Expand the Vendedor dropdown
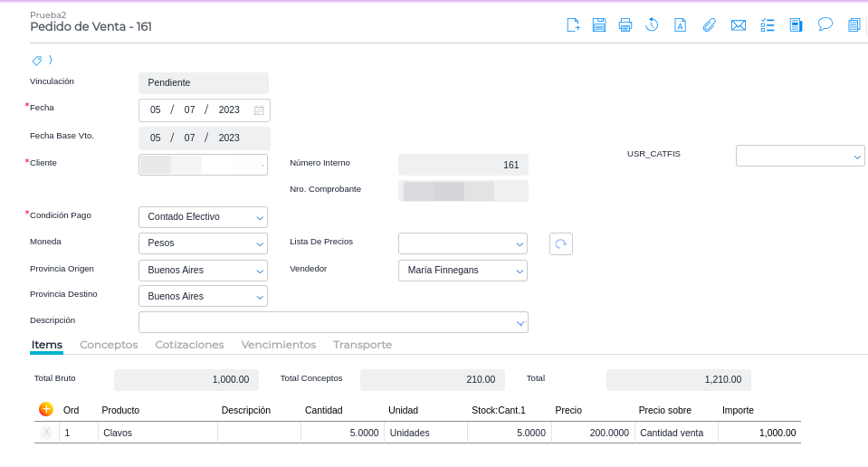The image size is (868, 467). (x=520, y=271)
